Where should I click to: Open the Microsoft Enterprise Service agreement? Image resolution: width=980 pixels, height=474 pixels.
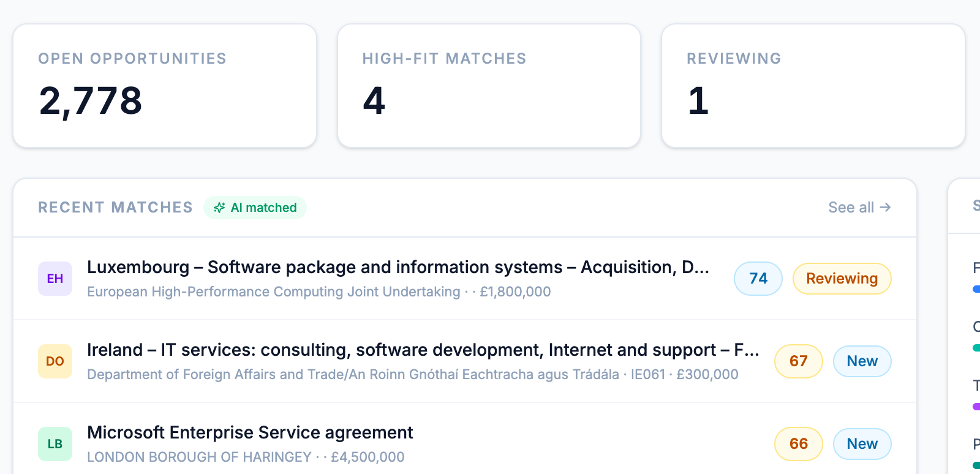pos(250,432)
